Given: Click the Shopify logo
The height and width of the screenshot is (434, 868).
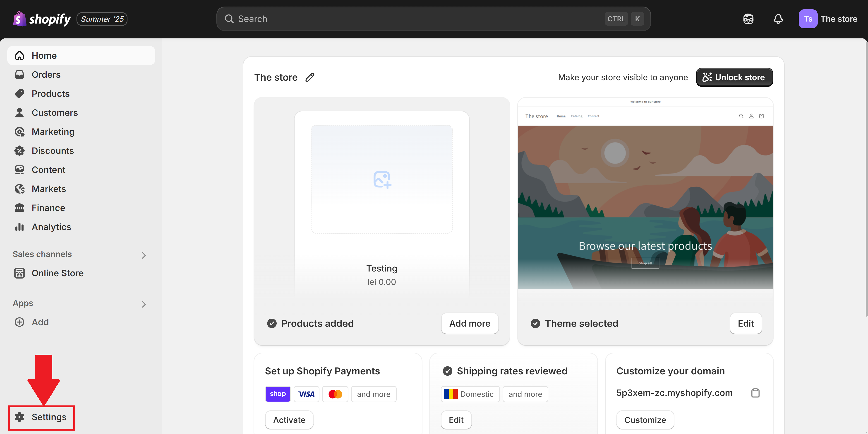Looking at the screenshot, I should pyautogui.click(x=41, y=19).
